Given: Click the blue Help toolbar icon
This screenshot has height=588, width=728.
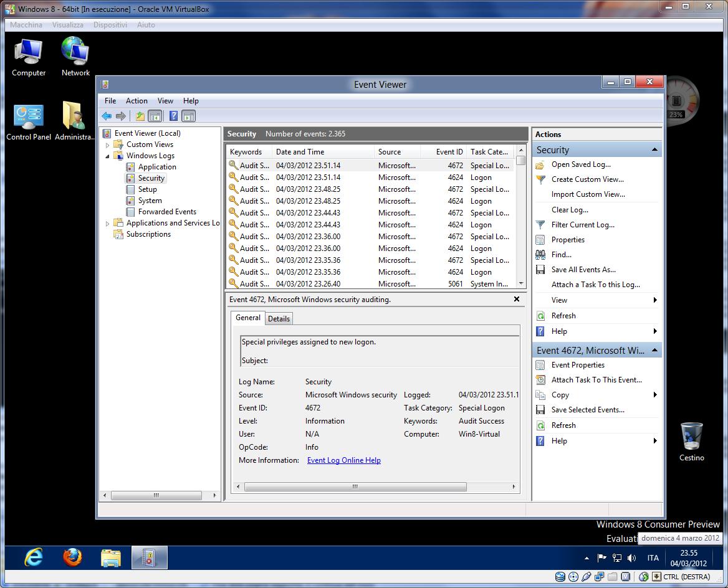Looking at the screenshot, I should 173,116.
